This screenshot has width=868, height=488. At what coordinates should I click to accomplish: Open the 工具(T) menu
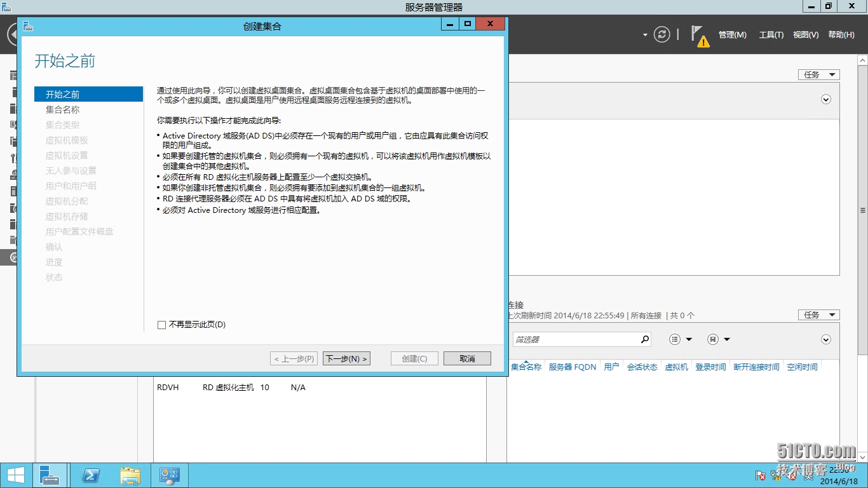click(771, 35)
